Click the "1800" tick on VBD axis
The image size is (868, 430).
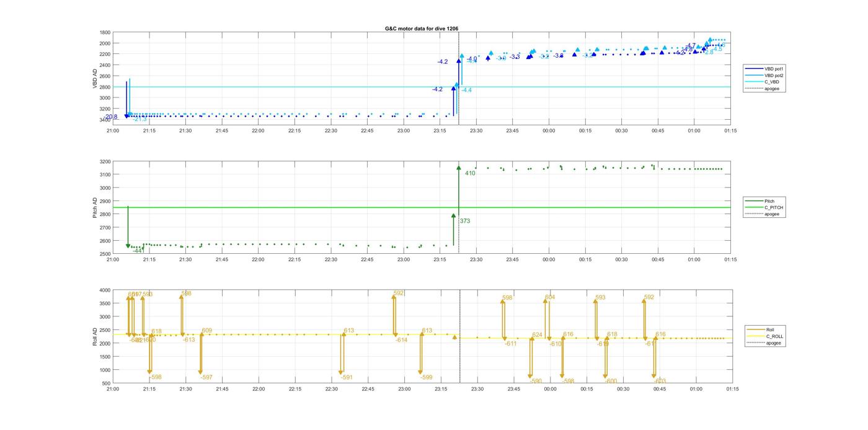click(x=105, y=32)
